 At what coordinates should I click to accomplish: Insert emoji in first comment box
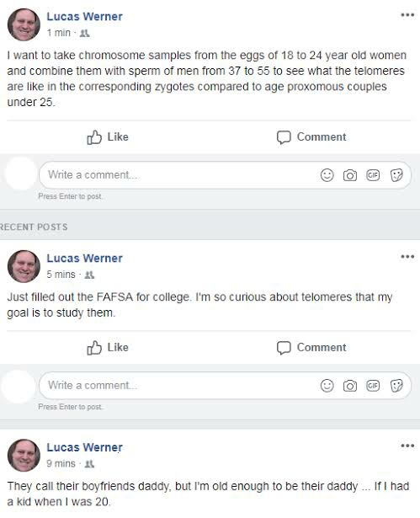327,175
